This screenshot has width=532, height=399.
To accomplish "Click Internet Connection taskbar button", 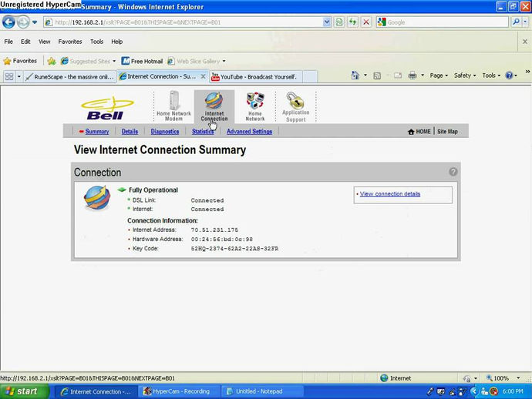I will coord(96,391).
